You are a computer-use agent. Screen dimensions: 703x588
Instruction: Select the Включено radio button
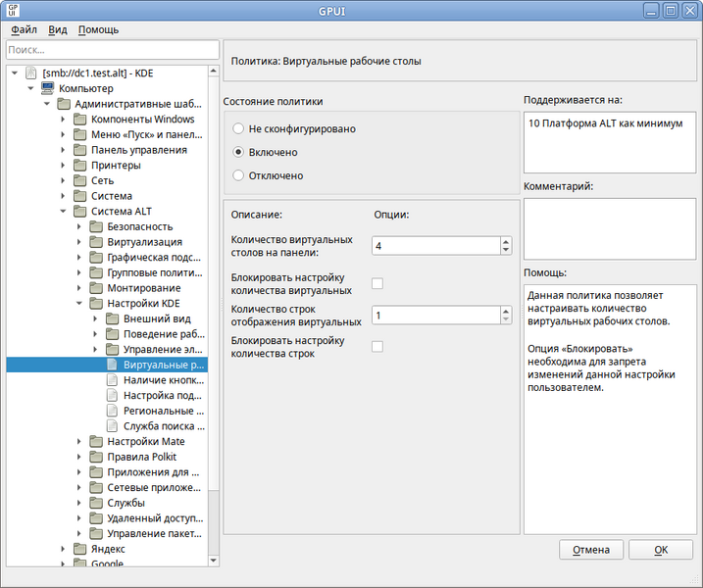238,152
